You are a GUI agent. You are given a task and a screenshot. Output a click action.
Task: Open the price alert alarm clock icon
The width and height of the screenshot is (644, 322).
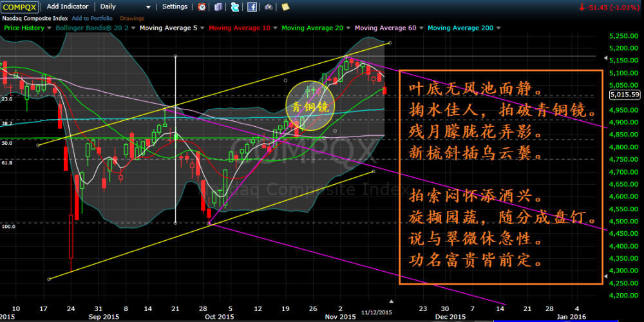click(x=202, y=6)
